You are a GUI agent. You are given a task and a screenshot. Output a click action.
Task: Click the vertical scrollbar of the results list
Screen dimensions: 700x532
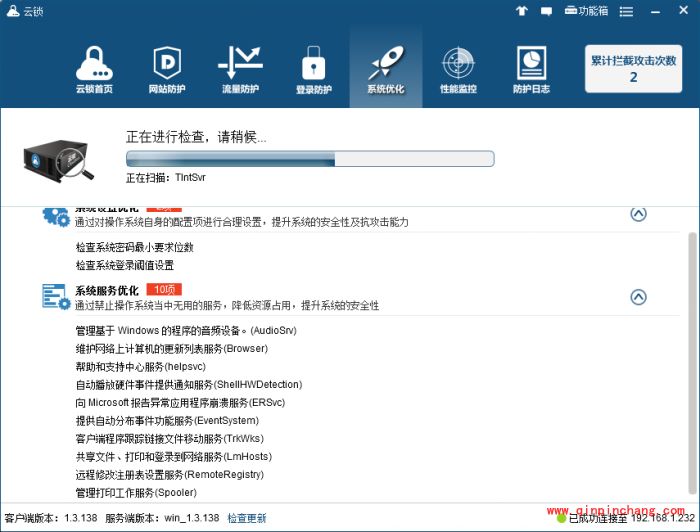click(x=692, y=362)
